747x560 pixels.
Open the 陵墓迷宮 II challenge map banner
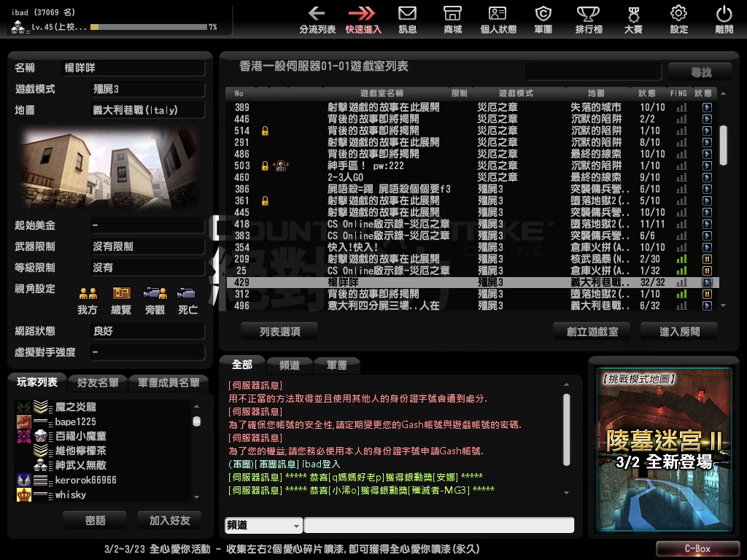pyautogui.click(x=664, y=449)
